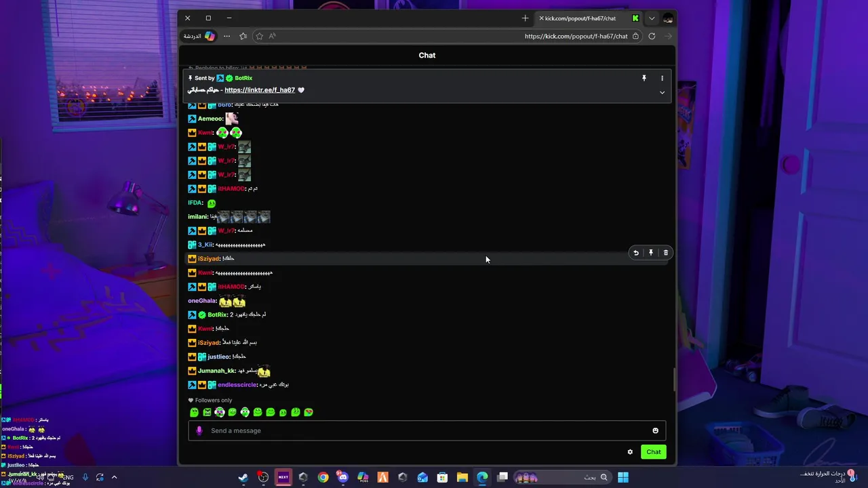Open the browser profile avatar
The height and width of the screenshot is (488, 868).
pos(668,18)
